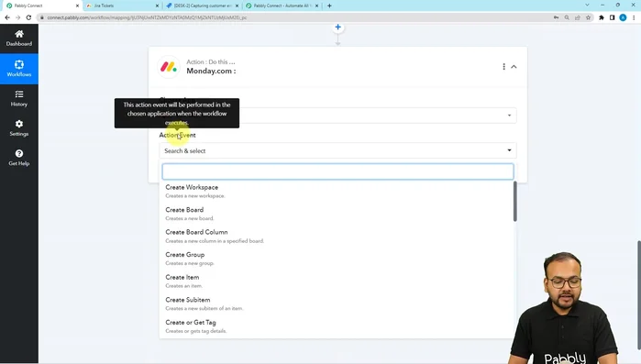Switch to the Pabbly Connect first tab
Screen dimensions: 641x364
pyautogui.click(x=41, y=6)
